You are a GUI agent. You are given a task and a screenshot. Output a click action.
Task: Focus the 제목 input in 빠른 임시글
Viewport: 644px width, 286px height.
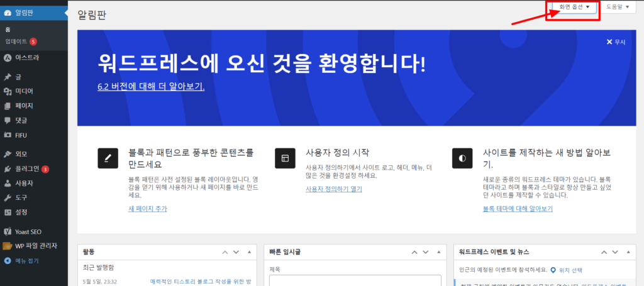(355, 280)
